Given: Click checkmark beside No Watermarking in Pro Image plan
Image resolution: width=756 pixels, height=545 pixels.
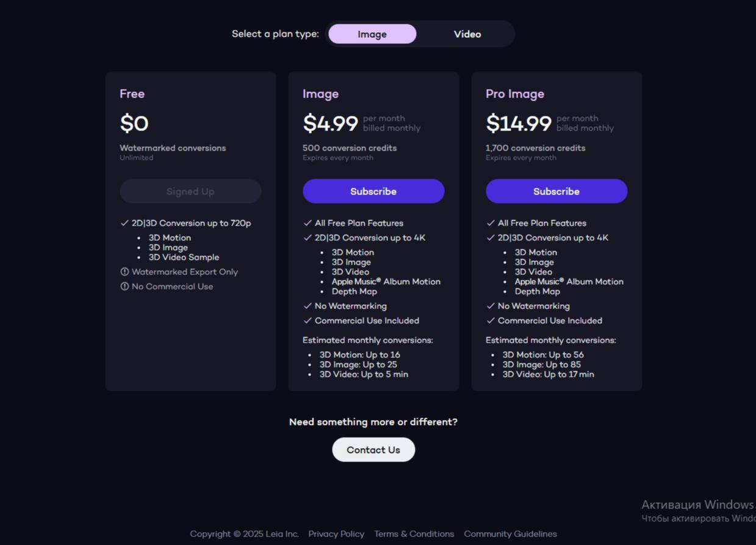Looking at the screenshot, I should click(x=491, y=306).
